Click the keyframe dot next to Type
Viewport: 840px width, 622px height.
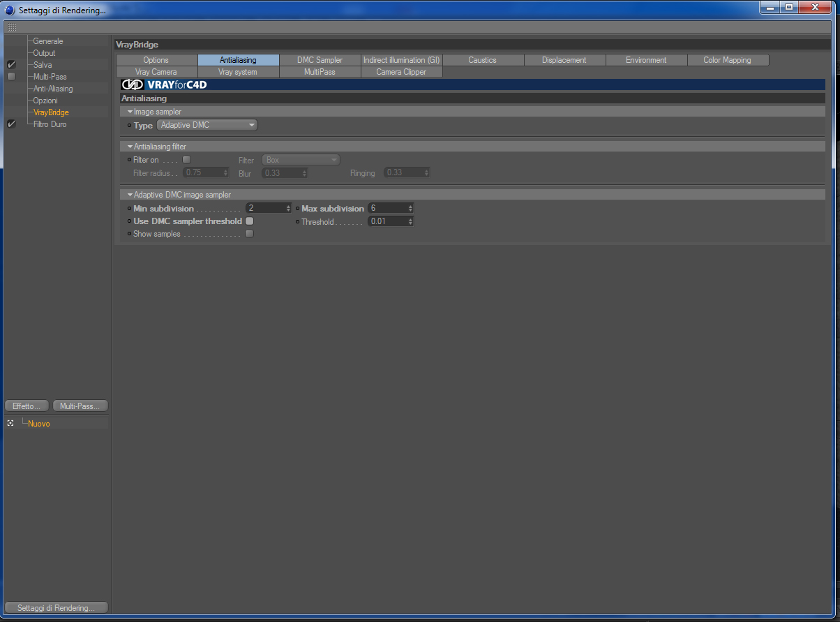129,126
